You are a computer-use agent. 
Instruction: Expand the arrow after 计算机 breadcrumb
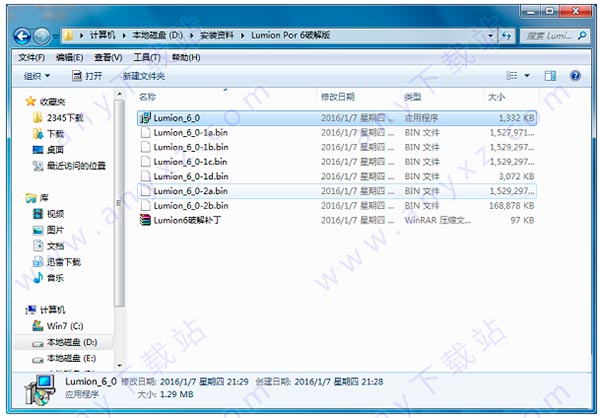pos(124,36)
